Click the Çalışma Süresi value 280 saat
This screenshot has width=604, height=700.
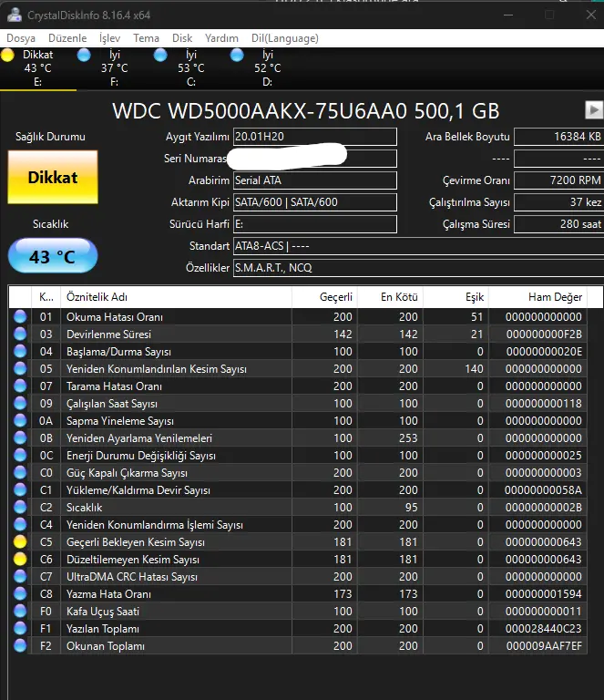559,224
